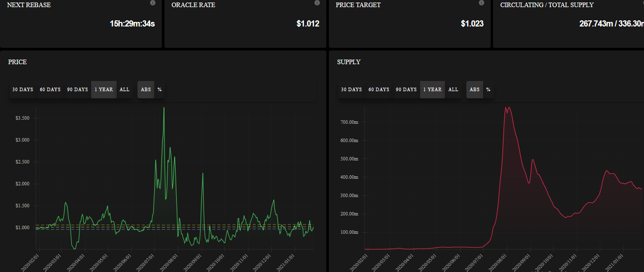The width and height of the screenshot is (644, 272).
Task: Toggle ABS mode on Supply chart
Action: (474, 90)
